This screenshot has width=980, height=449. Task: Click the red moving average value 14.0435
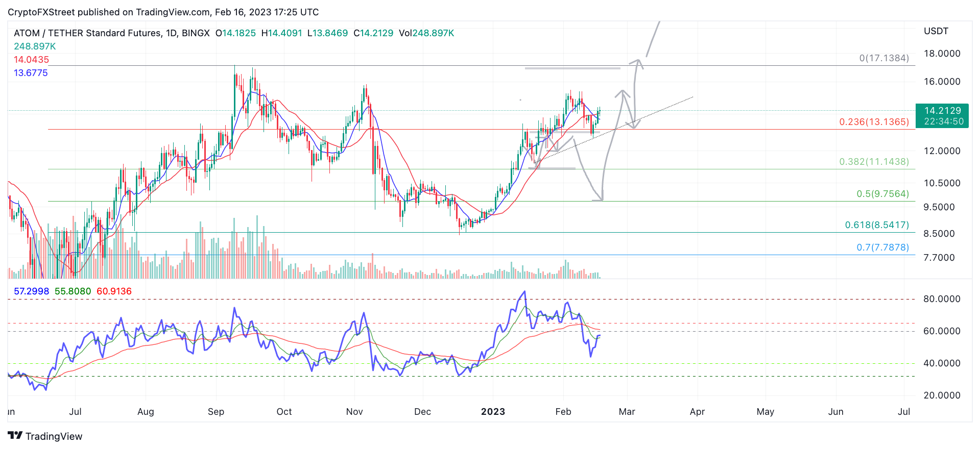pyautogui.click(x=31, y=60)
